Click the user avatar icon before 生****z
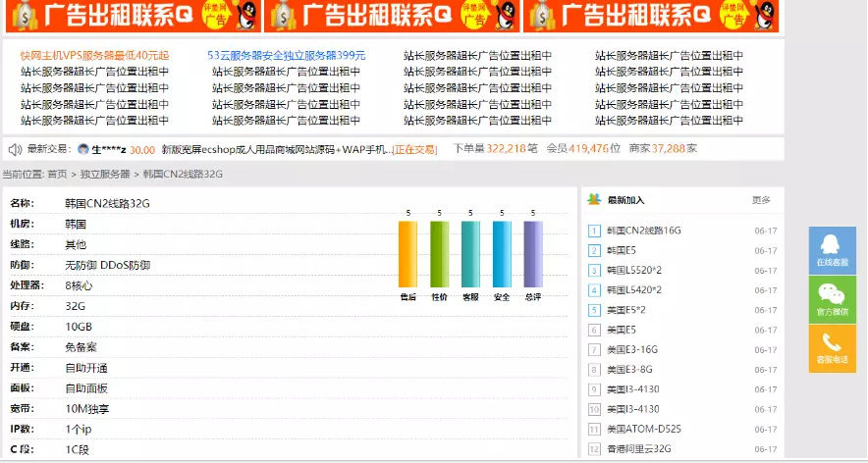Image resolution: width=868 pixels, height=463 pixels. tap(83, 149)
